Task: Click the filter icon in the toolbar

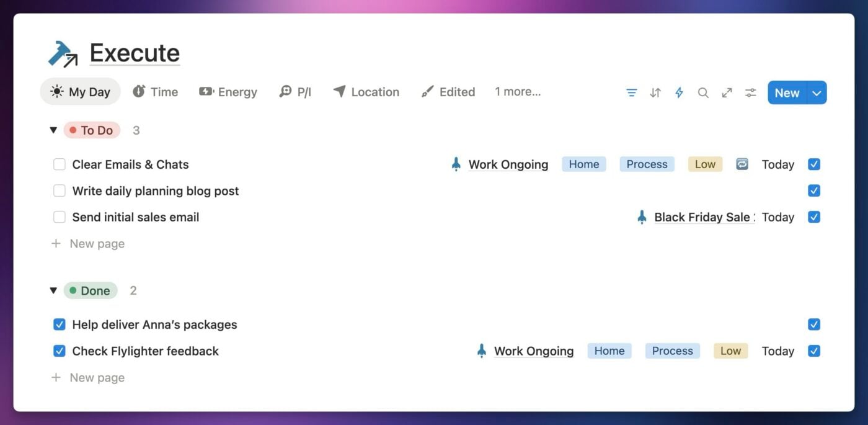Action: [631, 93]
